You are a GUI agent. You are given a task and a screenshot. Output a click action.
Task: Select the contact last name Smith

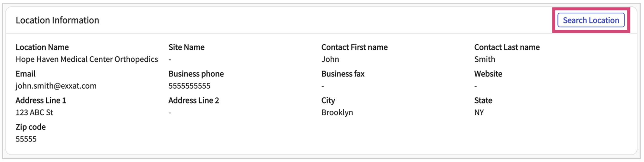485,59
